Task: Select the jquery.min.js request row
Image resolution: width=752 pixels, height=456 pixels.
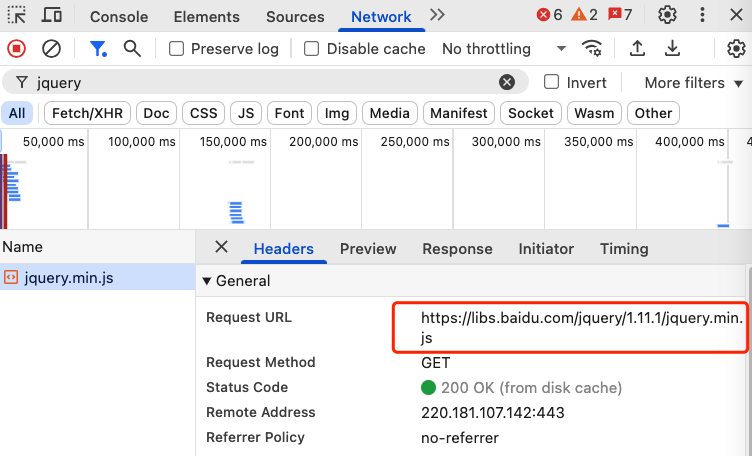Action: (x=68, y=277)
